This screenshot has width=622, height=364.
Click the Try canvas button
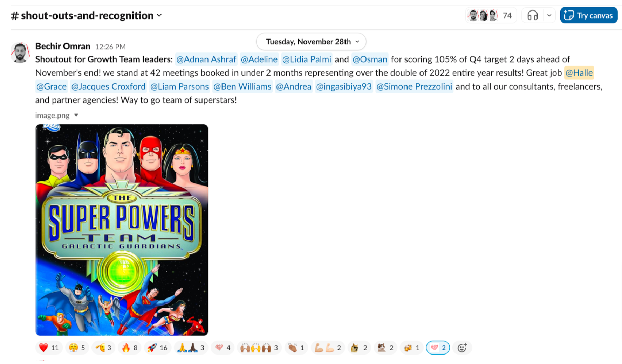589,15
